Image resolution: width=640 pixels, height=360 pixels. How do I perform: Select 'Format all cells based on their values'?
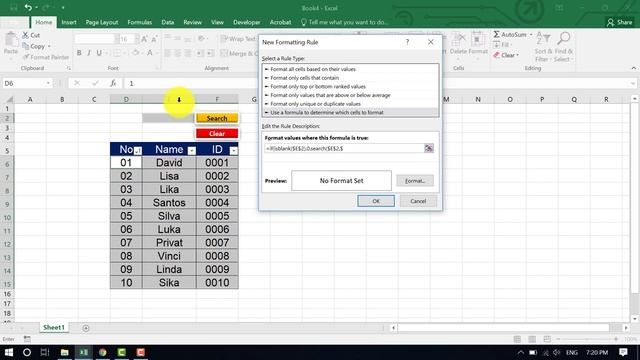tap(313, 69)
